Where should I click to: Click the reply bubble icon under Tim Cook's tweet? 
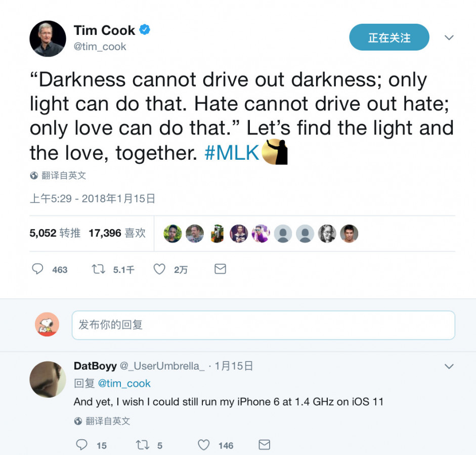37,269
